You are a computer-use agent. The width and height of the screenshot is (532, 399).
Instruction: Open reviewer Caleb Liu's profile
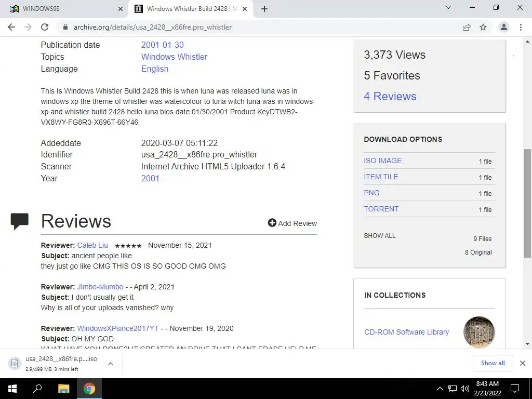point(92,245)
